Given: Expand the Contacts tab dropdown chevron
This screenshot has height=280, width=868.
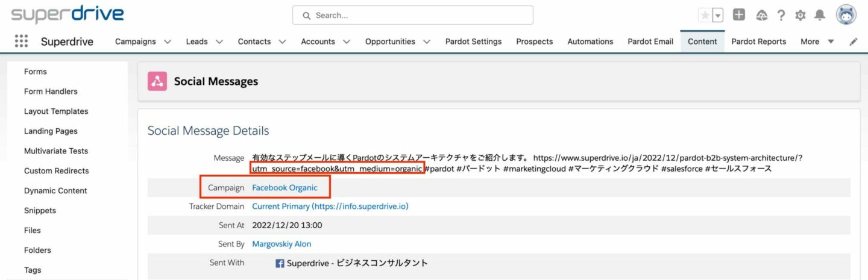Looking at the screenshot, I should [x=282, y=42].
